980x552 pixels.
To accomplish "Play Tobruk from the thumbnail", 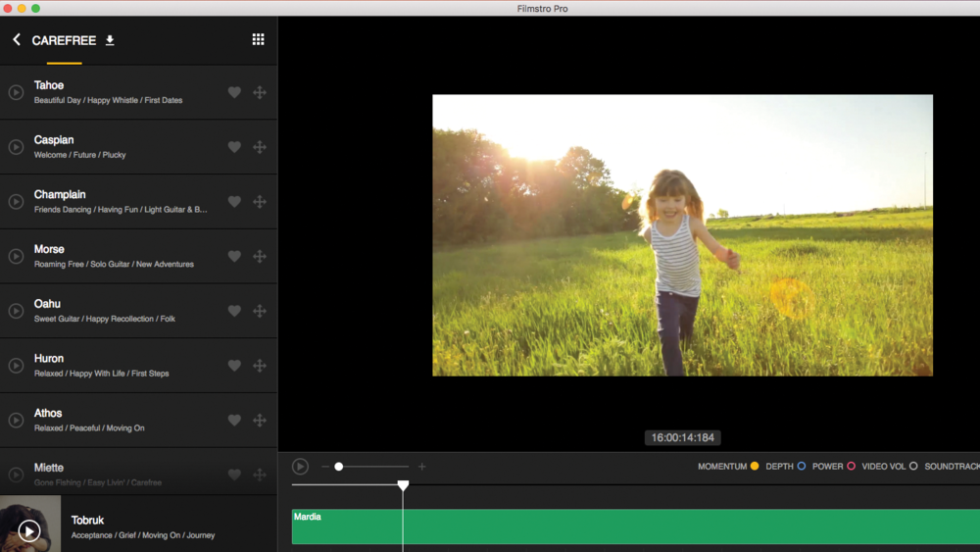I will (29, 530).
